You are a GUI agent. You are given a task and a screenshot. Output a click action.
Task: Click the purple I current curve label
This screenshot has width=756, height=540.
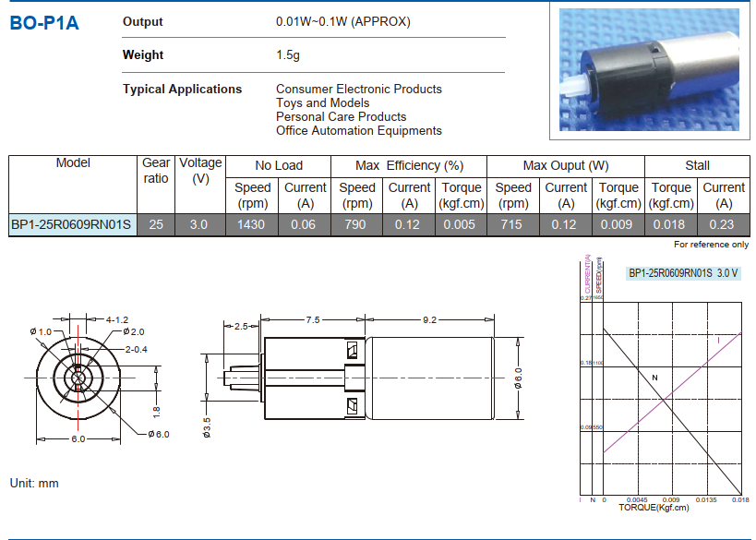tap(718, 341)
